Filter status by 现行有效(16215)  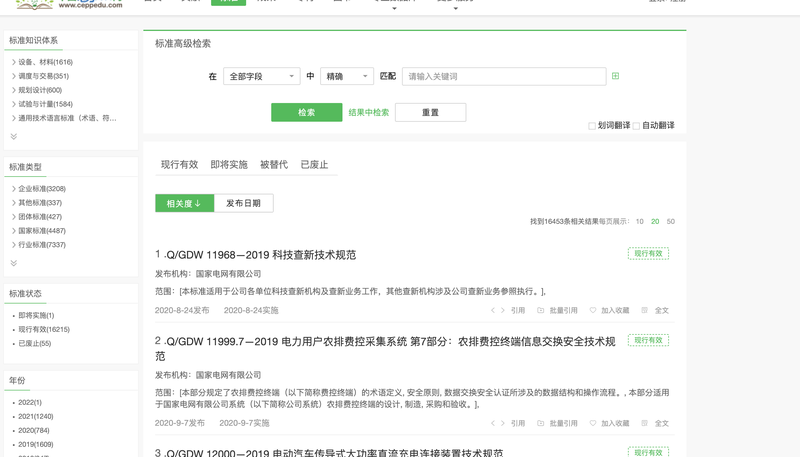point(44,329)
